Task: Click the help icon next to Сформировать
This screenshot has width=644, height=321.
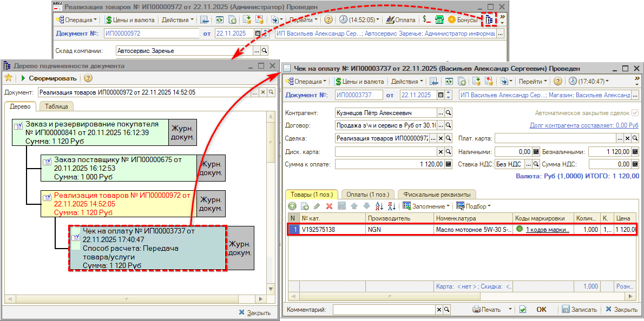Action: click(88, 78)
